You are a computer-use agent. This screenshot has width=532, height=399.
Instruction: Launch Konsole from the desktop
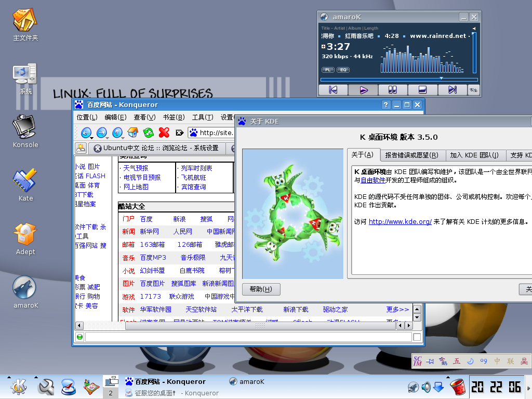(x=24, y=127)
